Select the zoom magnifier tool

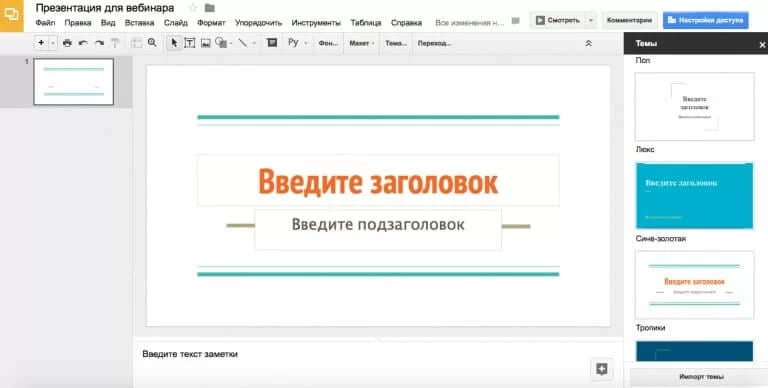152,43
